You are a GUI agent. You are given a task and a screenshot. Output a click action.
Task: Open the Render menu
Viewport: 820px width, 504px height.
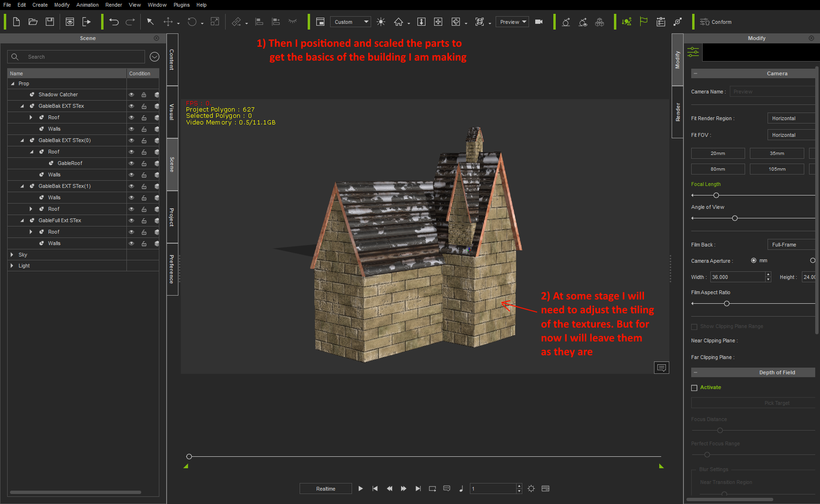click(114, 5)
